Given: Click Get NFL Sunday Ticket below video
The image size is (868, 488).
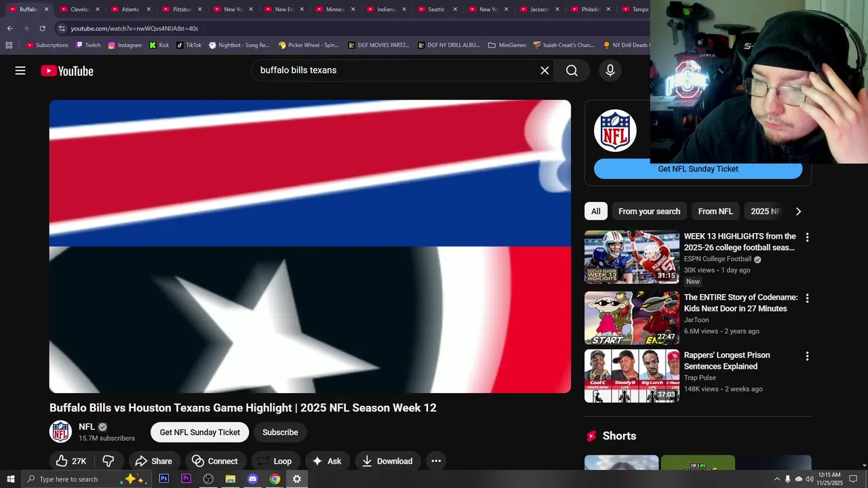Looking at the screenshot, I should coord(199,432).
